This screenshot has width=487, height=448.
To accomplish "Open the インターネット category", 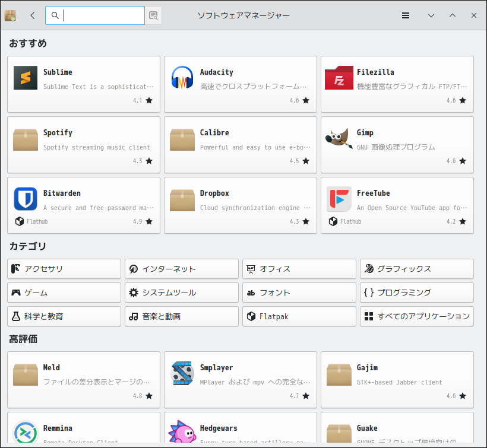I will pyautogui.click(x=182, y=269).
